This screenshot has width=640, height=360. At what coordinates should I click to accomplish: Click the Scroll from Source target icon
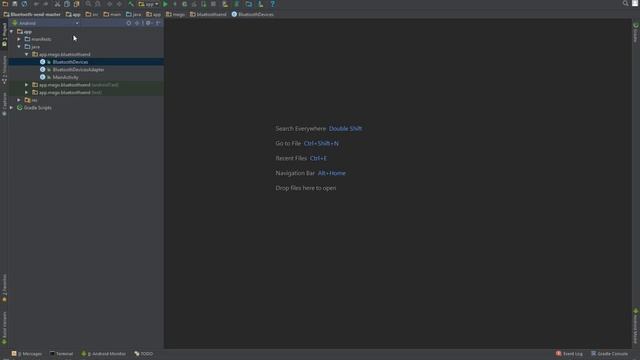click(129, 23)
